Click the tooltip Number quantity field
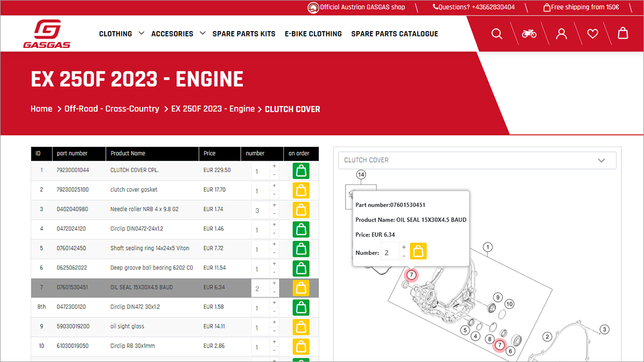 coord(390,252)
